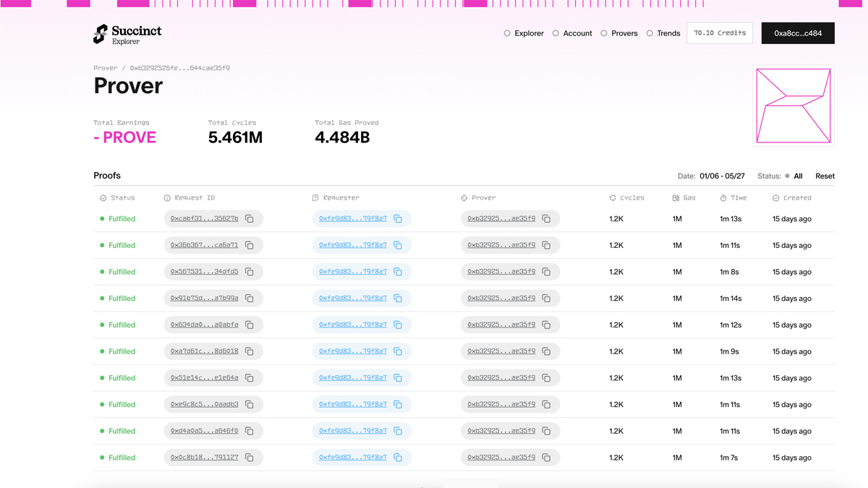Viewport: 868px width, 488px height.
Task: Copy request ID 0x51e14c...e1e64a
Action: tap(250, 378)
